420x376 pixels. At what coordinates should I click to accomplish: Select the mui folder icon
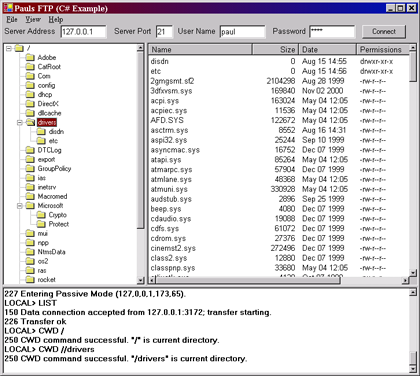pyautogui.click(x=30, y=233)
